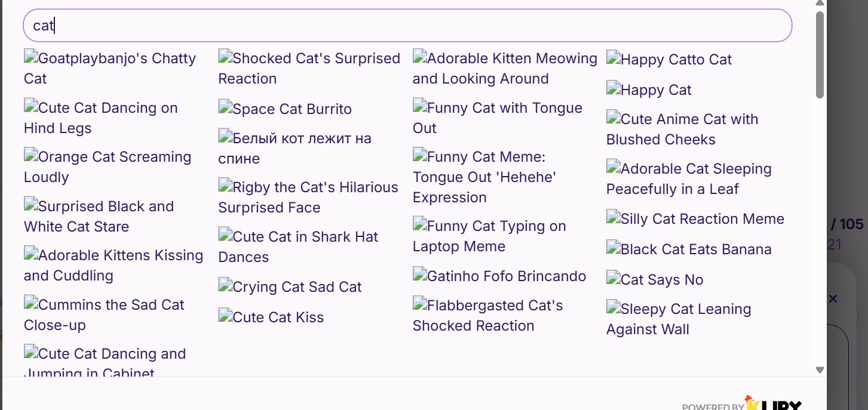Choose the Cat Says No result

(655, 279)
